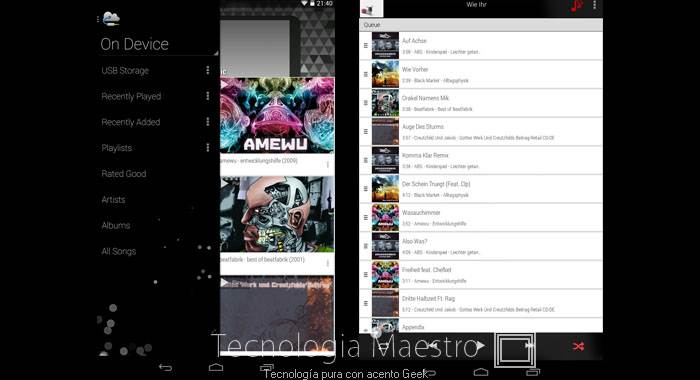
Task: Grab the reorder handle for Freiheit feat. Chefket
Action: coord(366,275)
